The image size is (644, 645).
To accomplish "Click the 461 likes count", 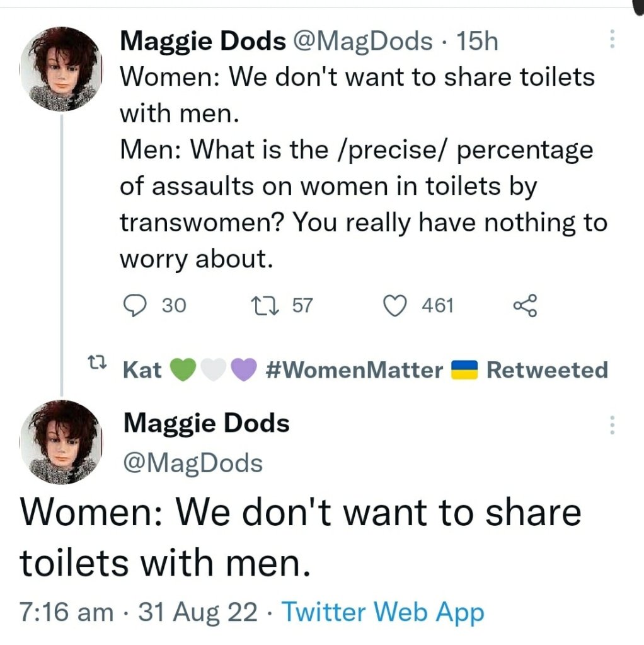I will coord(438,305).
